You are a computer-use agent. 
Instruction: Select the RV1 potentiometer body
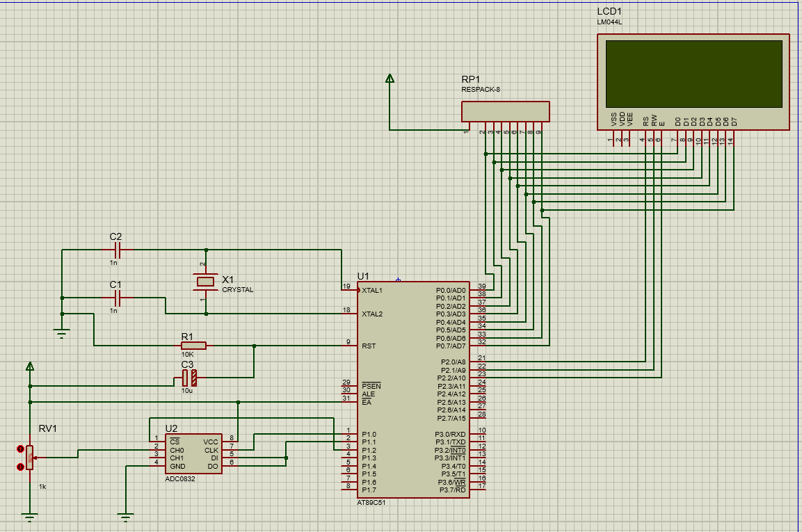click(30, 458)
